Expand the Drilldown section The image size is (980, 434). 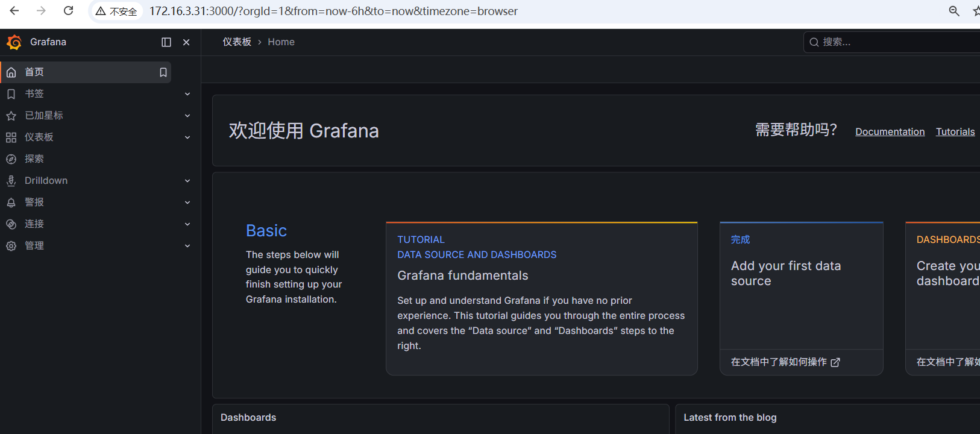[187, 181]
